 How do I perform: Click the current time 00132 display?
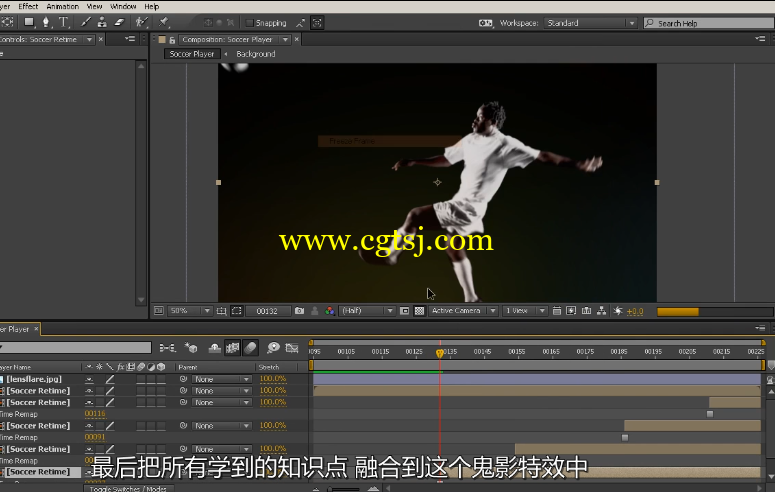(267, 311)
